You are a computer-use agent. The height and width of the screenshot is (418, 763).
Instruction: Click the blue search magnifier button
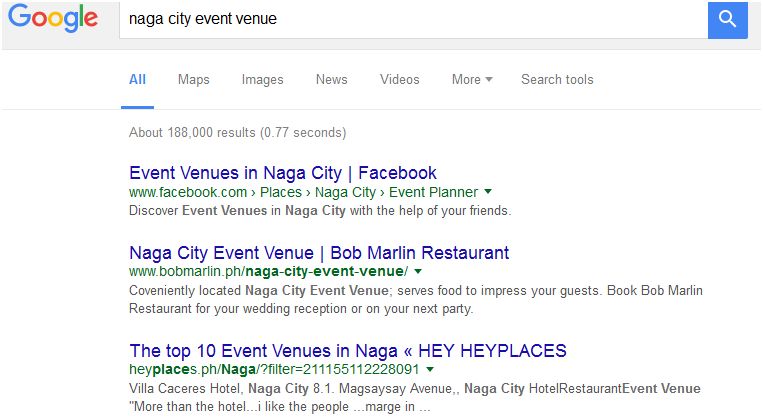(727, 20)
